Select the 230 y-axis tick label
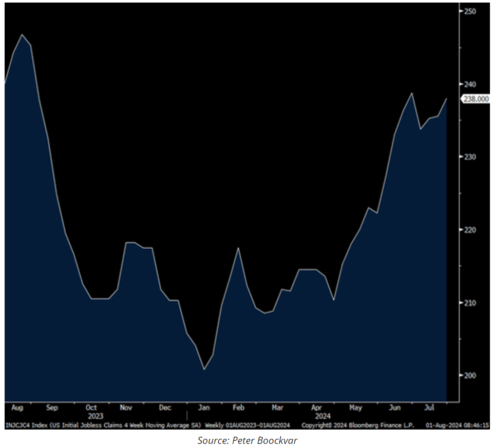Viewport: 492px width, 448px height. [471, 157]
